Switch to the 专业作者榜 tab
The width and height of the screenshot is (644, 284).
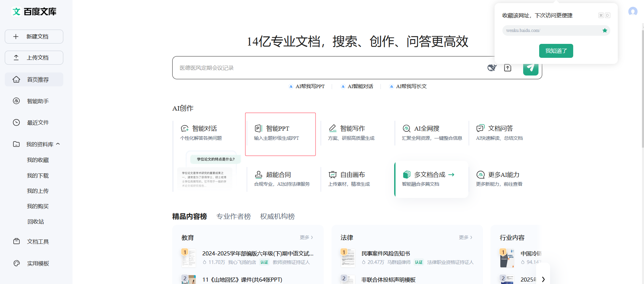234,216
